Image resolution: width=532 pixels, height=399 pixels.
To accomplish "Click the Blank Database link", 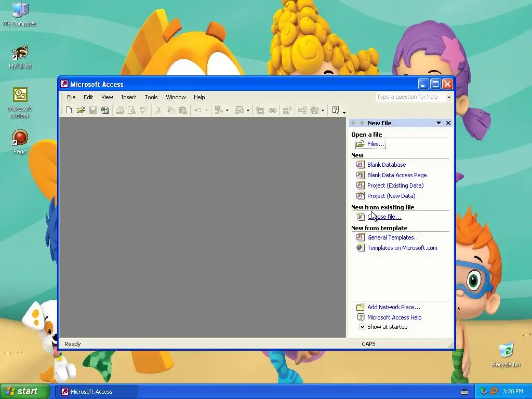I will click(x=387, y=165).
